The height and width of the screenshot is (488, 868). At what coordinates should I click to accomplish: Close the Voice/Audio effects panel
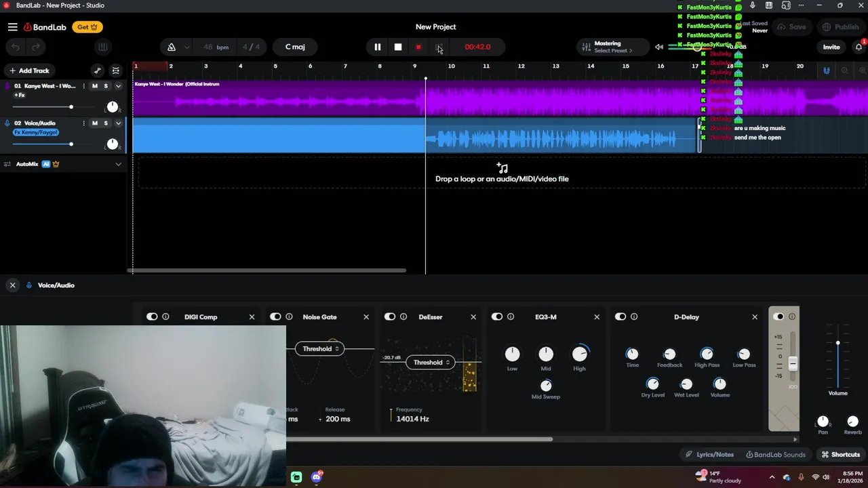[x=12, y=285]
